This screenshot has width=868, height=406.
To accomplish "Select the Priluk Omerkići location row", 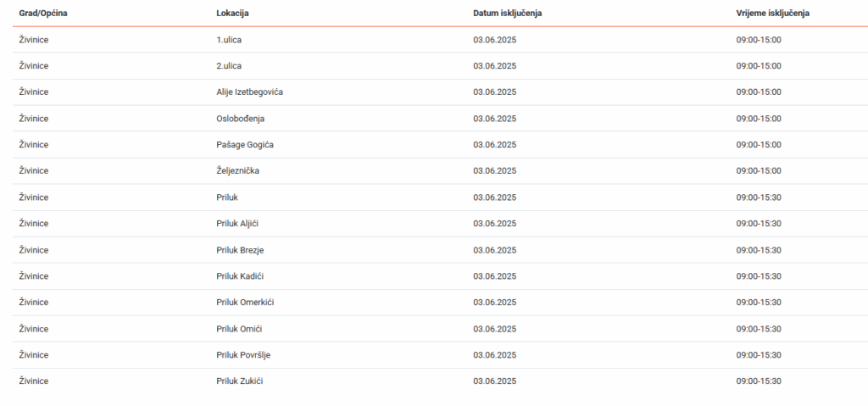I will point(245,303).
